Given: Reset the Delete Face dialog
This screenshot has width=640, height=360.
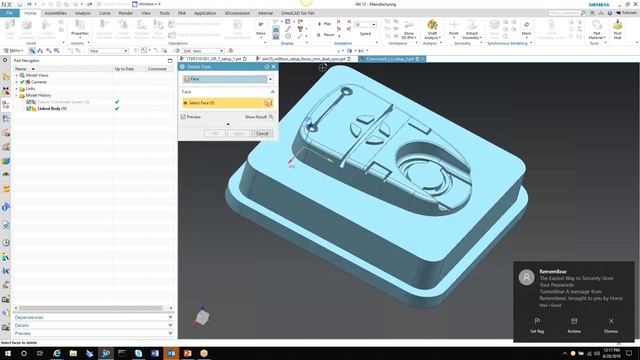Looking at the screenshot, I should tap(267, 67).
